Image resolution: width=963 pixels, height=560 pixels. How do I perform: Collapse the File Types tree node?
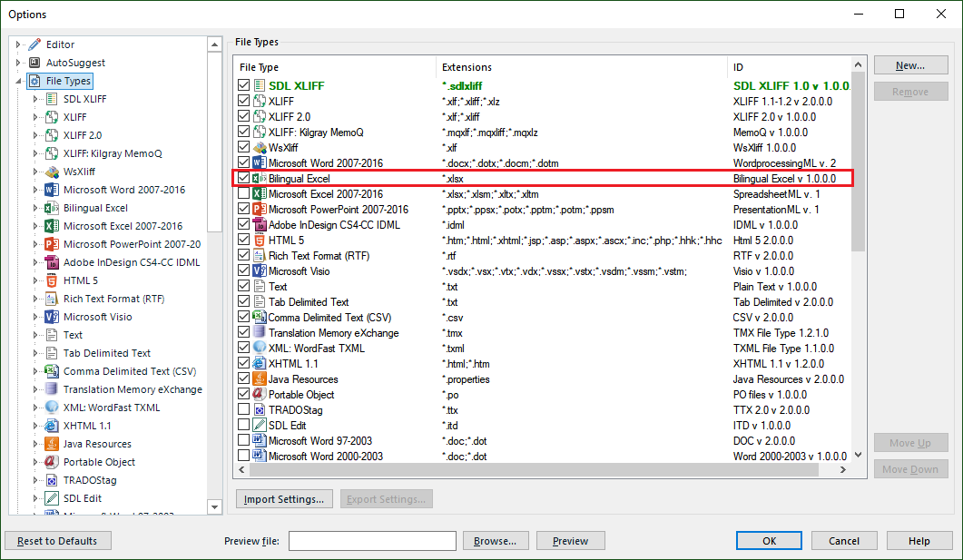pos(18,81)
